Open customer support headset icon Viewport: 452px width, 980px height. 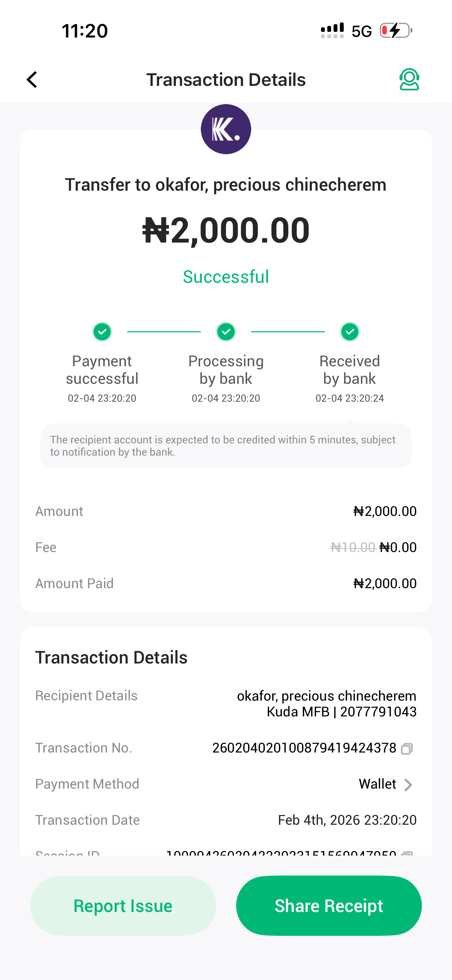tap(409, 80)
